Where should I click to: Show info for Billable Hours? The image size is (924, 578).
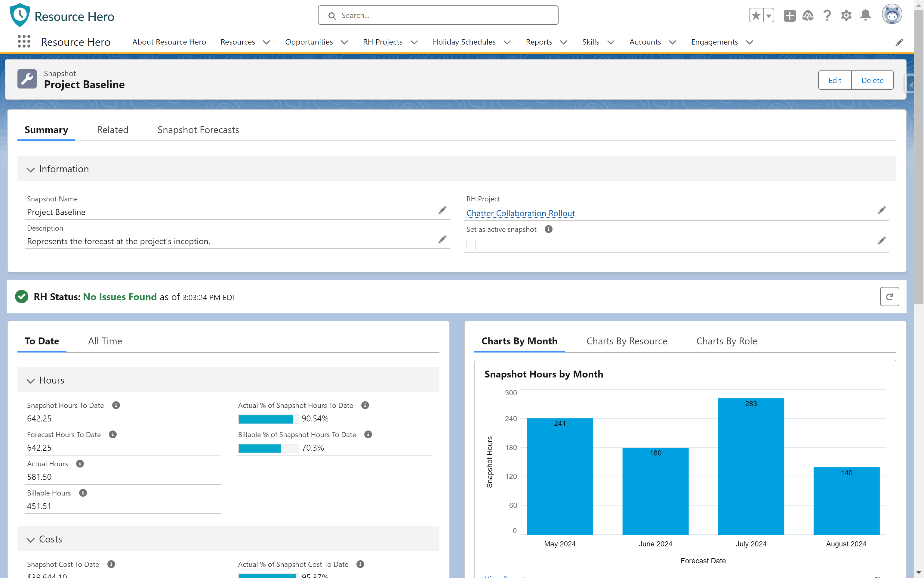[x=83, y=493]
